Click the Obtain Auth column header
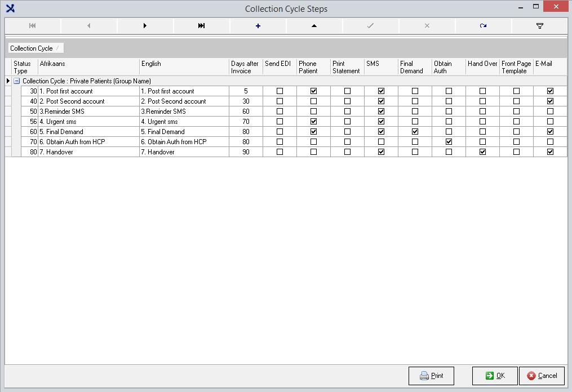 click(449, 67)
